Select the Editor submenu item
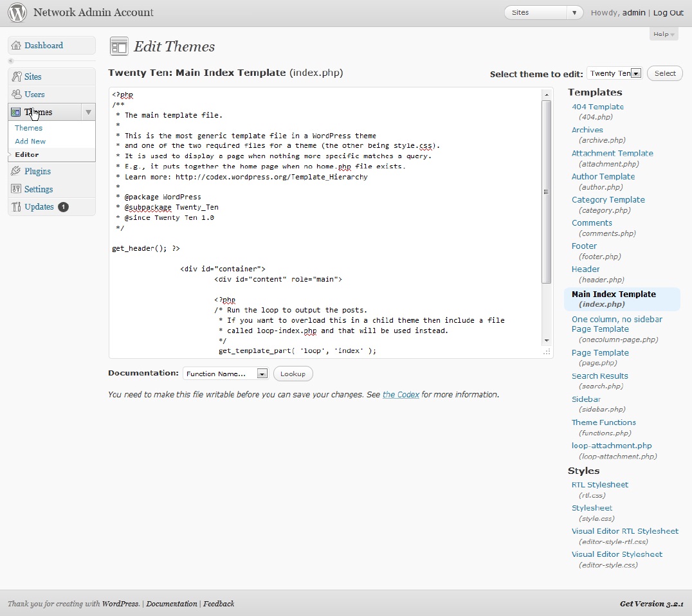 click(26, 154)
